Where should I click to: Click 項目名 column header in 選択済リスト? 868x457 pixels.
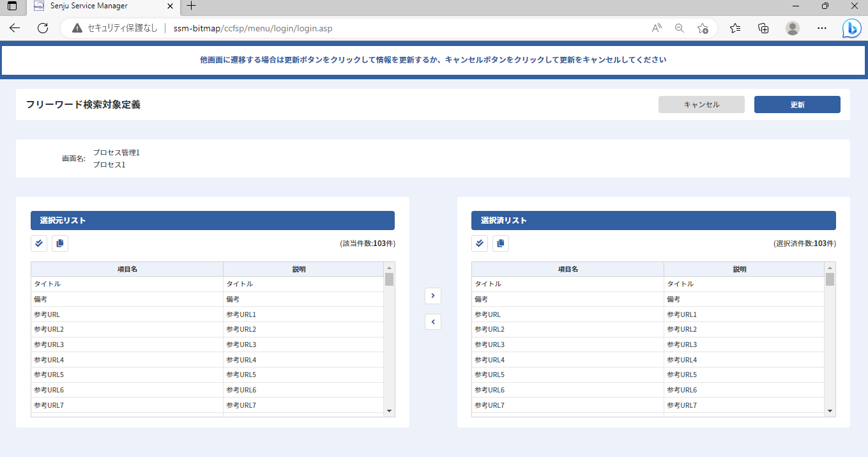coord(568,269)
